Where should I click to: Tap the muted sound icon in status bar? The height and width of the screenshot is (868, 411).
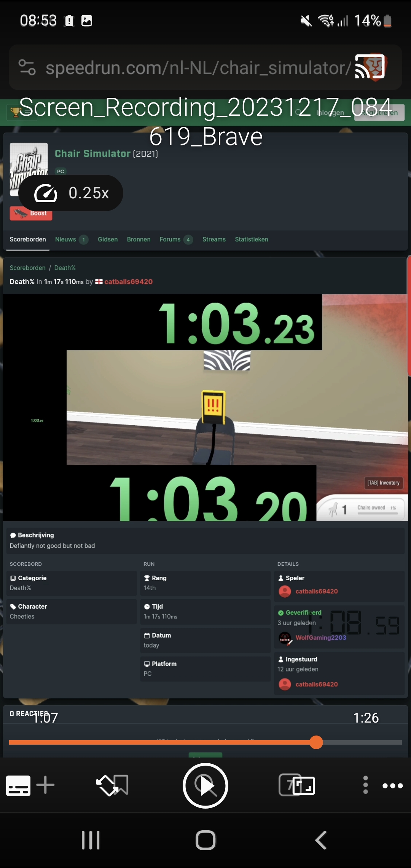(x=306, y=21)
